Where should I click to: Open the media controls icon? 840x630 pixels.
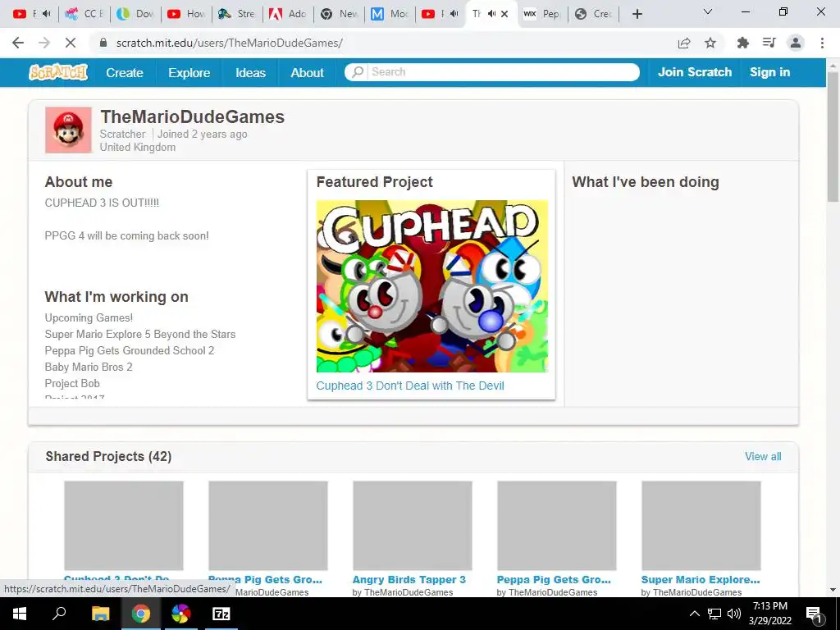(x=769, y=43)
